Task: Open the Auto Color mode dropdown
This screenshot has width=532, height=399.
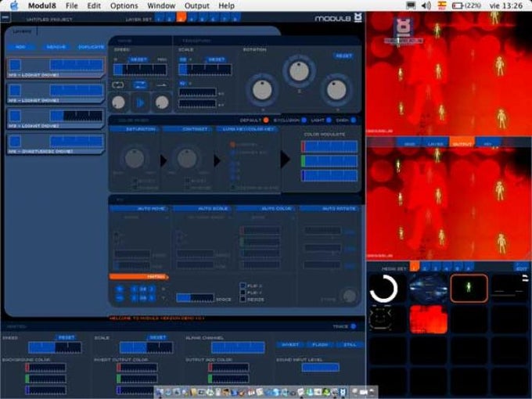Action: tap(267, 217)
